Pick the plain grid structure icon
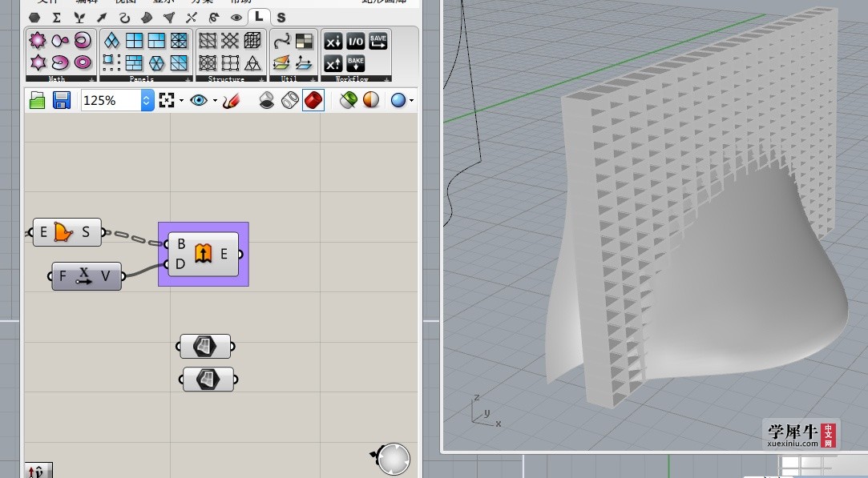The width and height of the screenshot is (868, 478). pos(230,63)
